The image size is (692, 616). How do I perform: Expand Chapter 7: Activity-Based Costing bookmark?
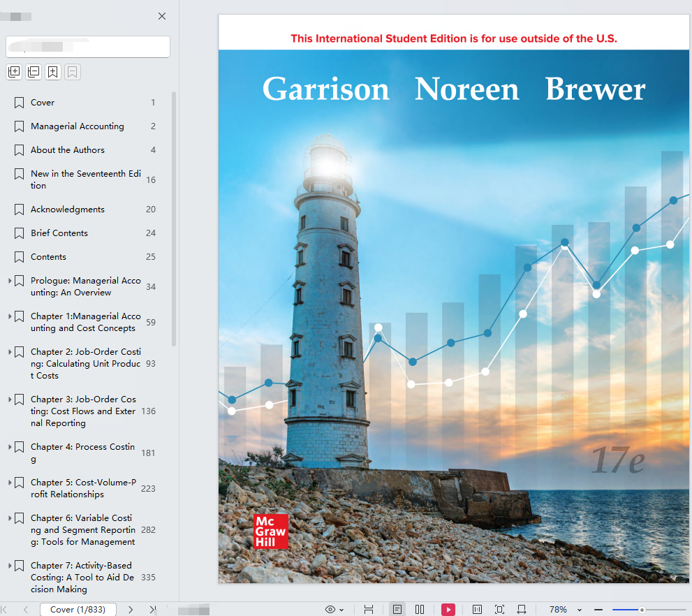point(10,565)
